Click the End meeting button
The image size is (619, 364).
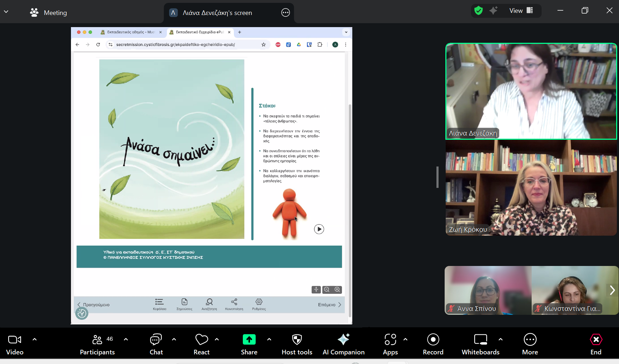pos(595,344)
